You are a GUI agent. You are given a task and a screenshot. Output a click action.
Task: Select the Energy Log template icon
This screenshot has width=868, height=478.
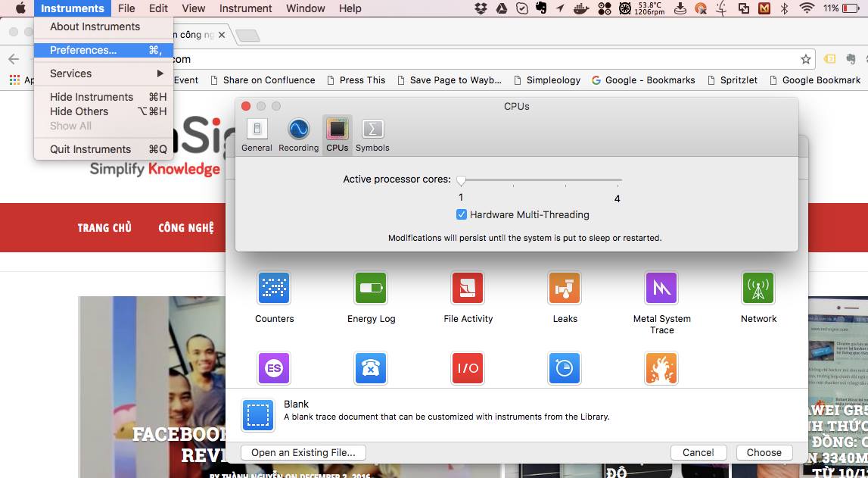tap(371, 288)
